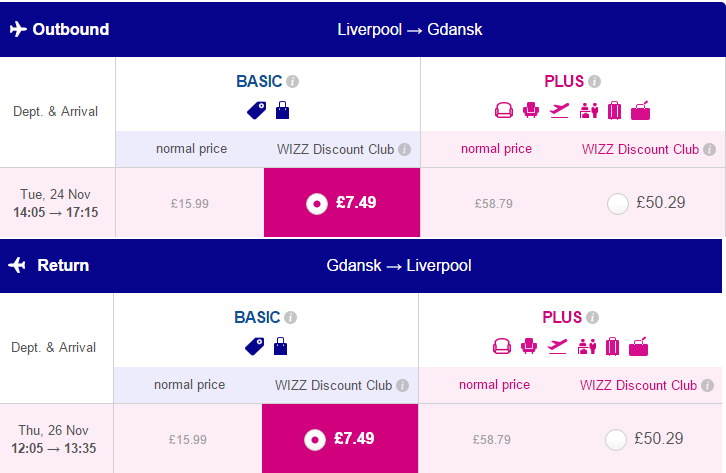This screenshot has width=726, height=473.
Task: Click info icon beside outbound BASIC WIZZ Discount Club
Action: [405, 149]
